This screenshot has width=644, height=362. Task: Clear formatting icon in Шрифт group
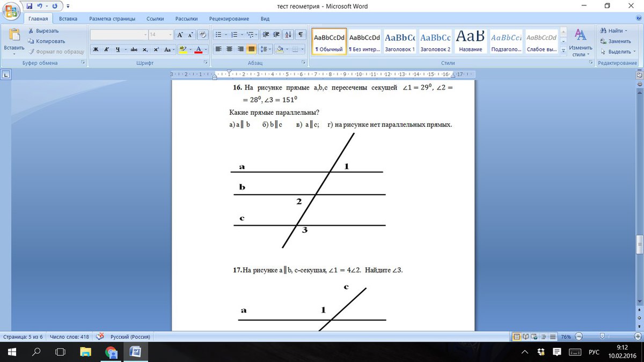tap(203, 34)
